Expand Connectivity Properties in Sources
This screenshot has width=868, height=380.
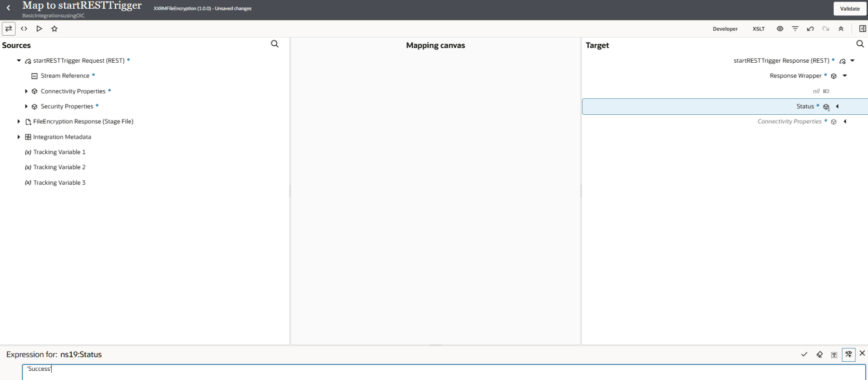(27, 91)
